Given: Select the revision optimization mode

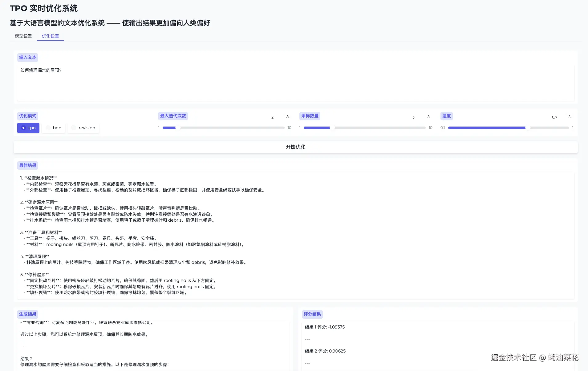Looking at the screenshot, I should click(83, 128).
